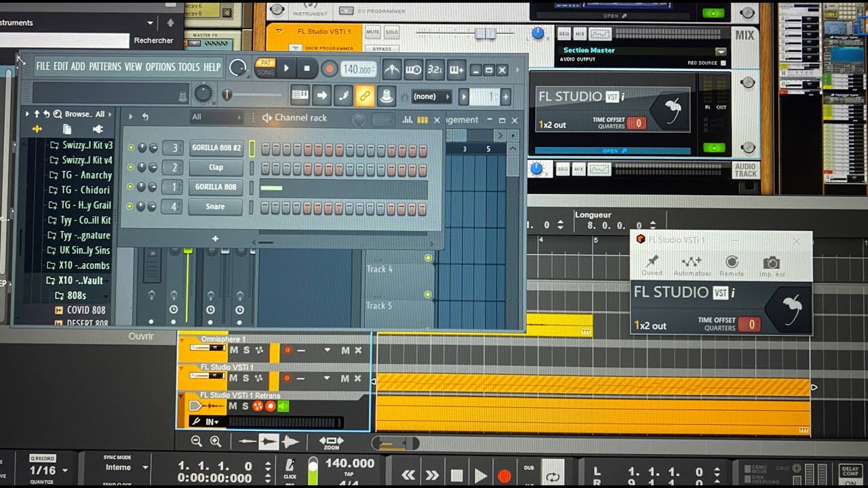Screen dimensions: 868x488
Task: Open the FL Studio piano roll view
Action: coord(300,96)
